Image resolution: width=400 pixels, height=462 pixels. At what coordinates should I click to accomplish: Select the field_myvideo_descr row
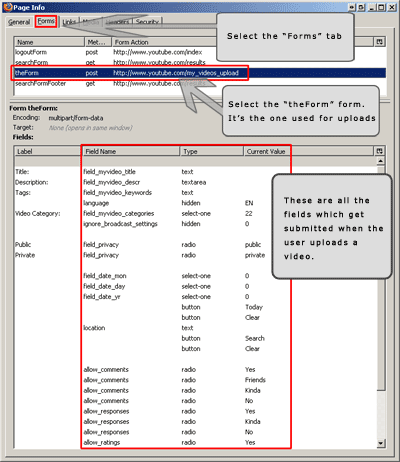(x=195, y=182)
